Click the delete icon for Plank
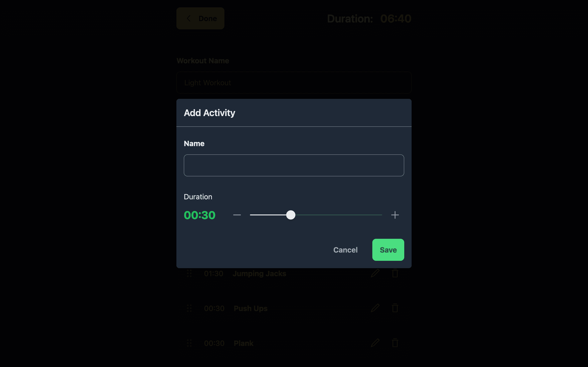 [x=394, y=343]
